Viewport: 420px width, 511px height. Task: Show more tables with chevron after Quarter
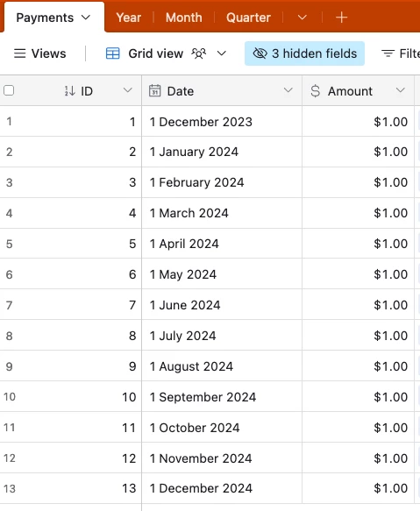[303, 18]
